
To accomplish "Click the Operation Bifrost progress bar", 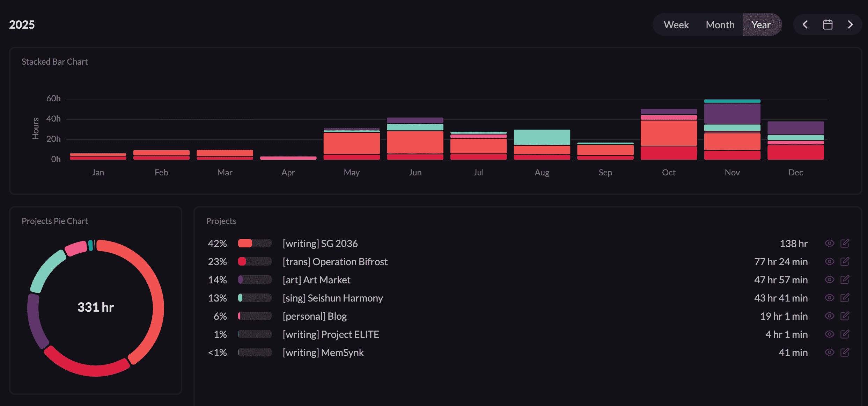I will click(255, 261).
